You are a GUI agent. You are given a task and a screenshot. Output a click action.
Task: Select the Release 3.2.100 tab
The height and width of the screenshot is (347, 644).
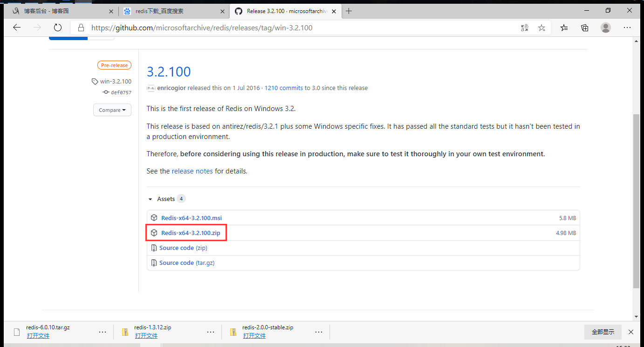(x=286, y=11)
